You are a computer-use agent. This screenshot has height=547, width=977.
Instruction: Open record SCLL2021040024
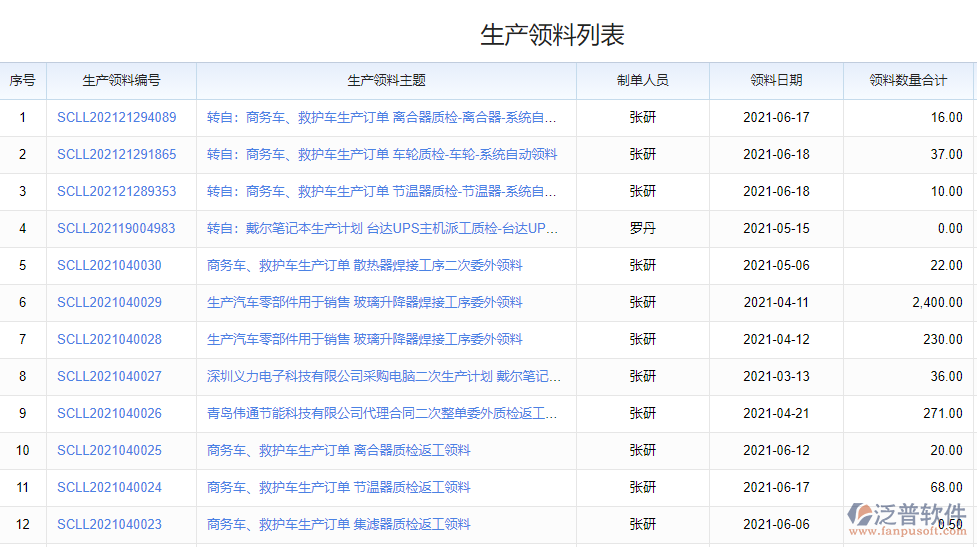tap(109, 487)
